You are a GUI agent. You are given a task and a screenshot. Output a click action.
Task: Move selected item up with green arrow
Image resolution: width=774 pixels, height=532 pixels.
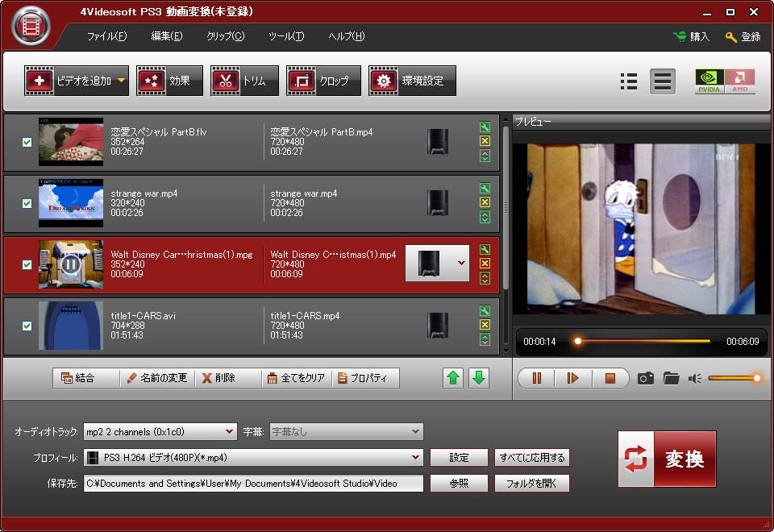(x=454, y=378)
